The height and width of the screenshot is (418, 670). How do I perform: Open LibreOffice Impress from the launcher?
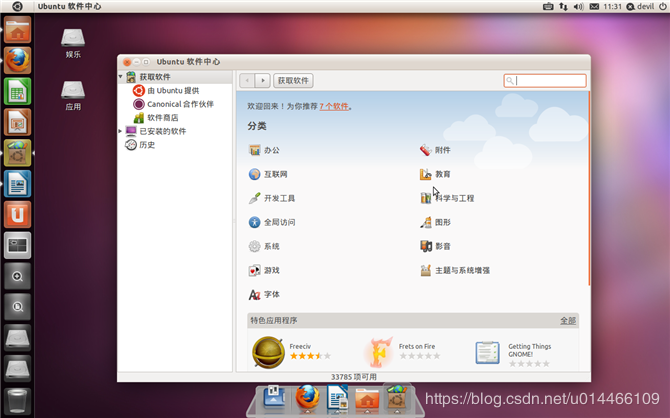coord(18,122)
